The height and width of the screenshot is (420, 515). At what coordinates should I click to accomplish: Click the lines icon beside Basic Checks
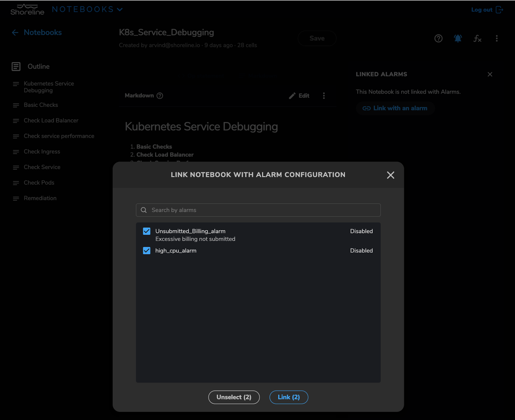click(16, 105)
